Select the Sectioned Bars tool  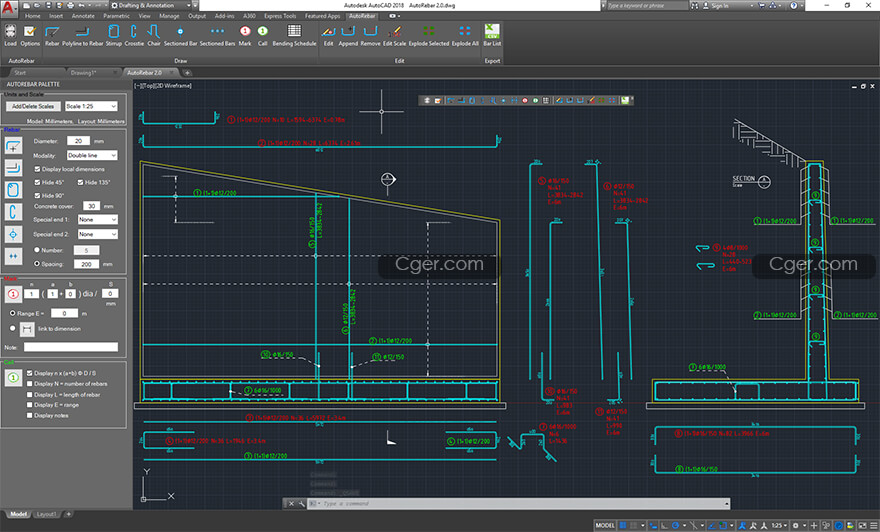217,35
